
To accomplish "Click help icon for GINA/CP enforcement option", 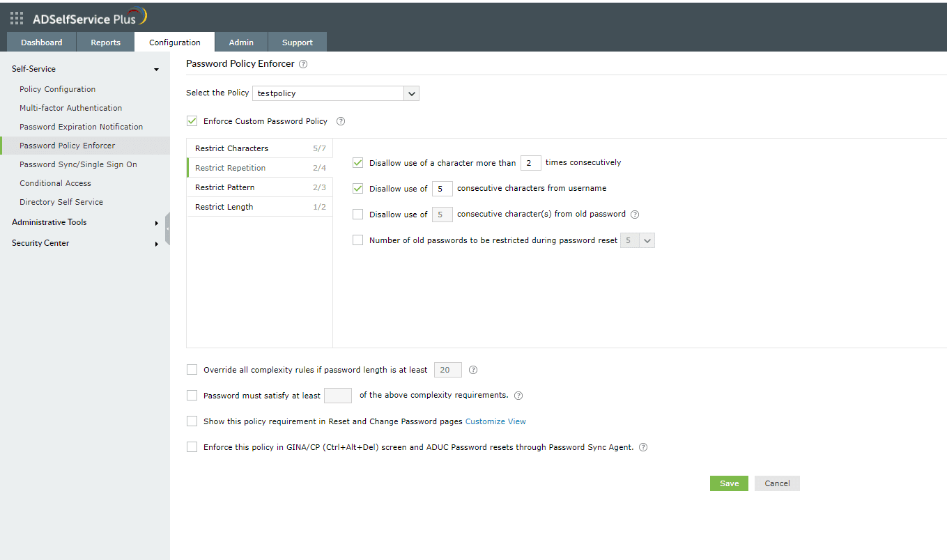I will [642, 448].
